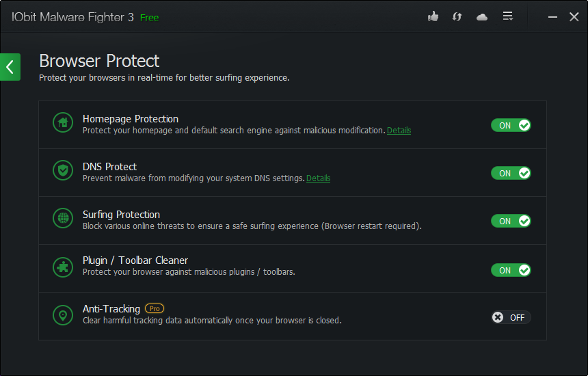Screen dimensions: 588x376
Task: Click the update refresh arrows icon
Action: click(457, 17)
